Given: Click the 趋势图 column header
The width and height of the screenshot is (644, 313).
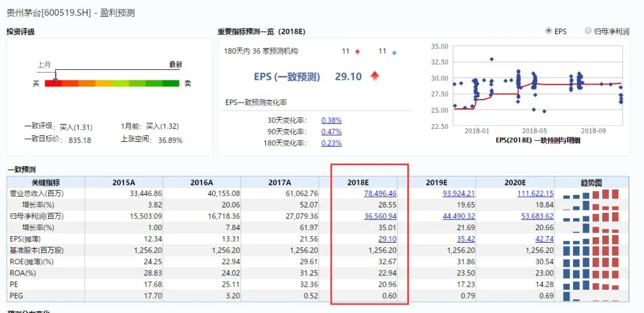Looking at the screenshot, I should (592, 182).
